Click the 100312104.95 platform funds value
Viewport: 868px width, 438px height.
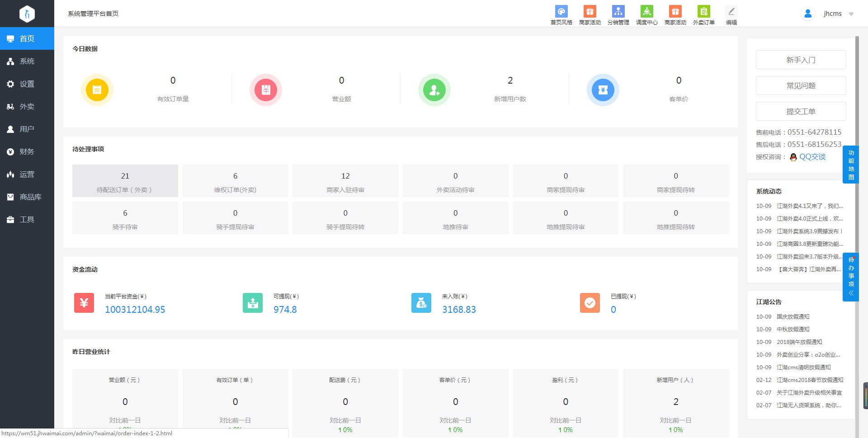[135, 310]
